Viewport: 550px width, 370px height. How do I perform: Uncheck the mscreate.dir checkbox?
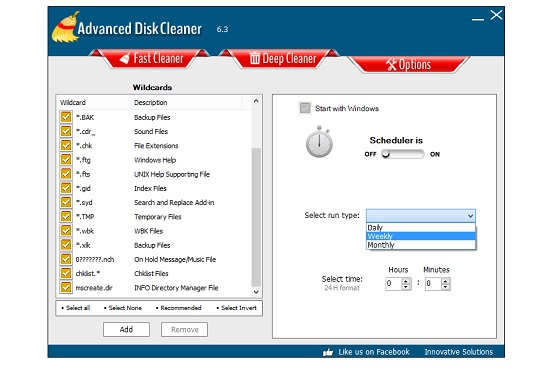66,288
